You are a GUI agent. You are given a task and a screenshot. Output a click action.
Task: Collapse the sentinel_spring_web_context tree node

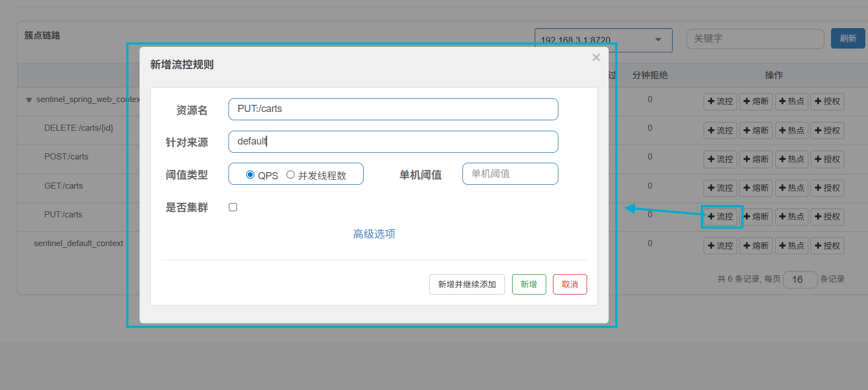(x=29, y=100)
